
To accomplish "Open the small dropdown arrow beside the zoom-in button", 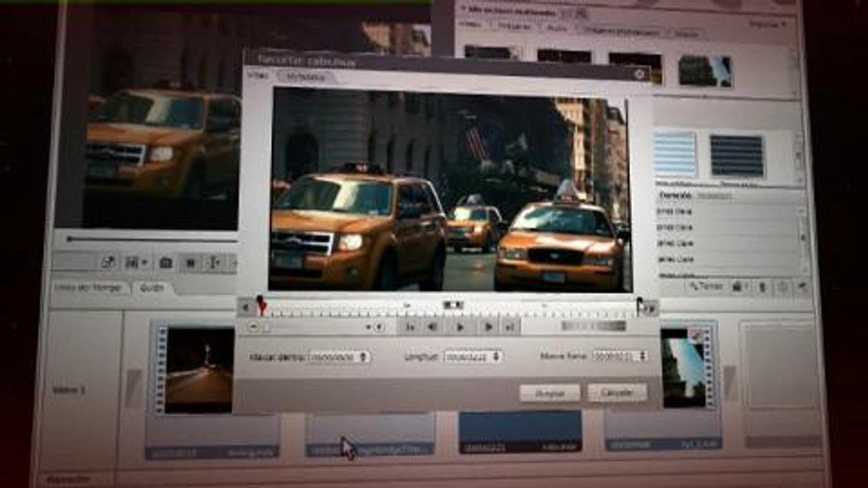I will [369, 327].
